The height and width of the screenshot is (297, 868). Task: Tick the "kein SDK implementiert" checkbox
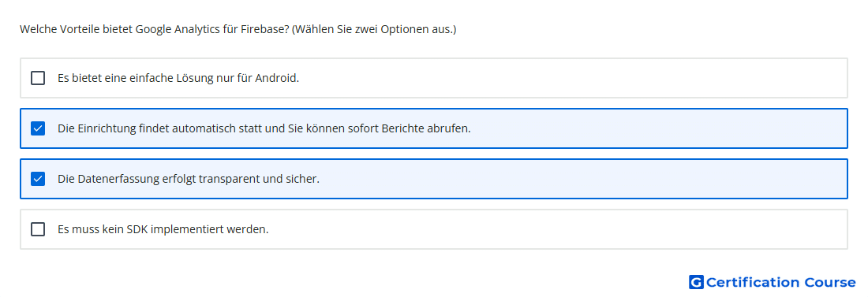pos(38,229)
